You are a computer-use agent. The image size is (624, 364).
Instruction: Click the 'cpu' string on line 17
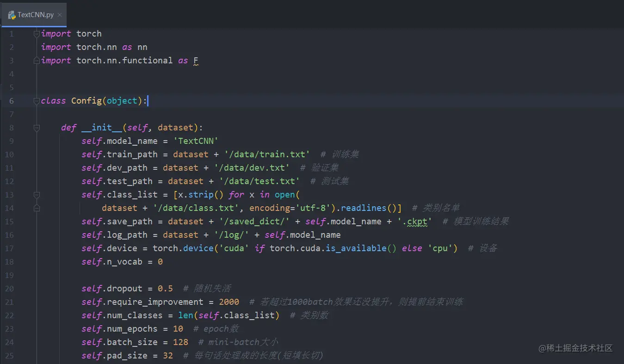440,248
